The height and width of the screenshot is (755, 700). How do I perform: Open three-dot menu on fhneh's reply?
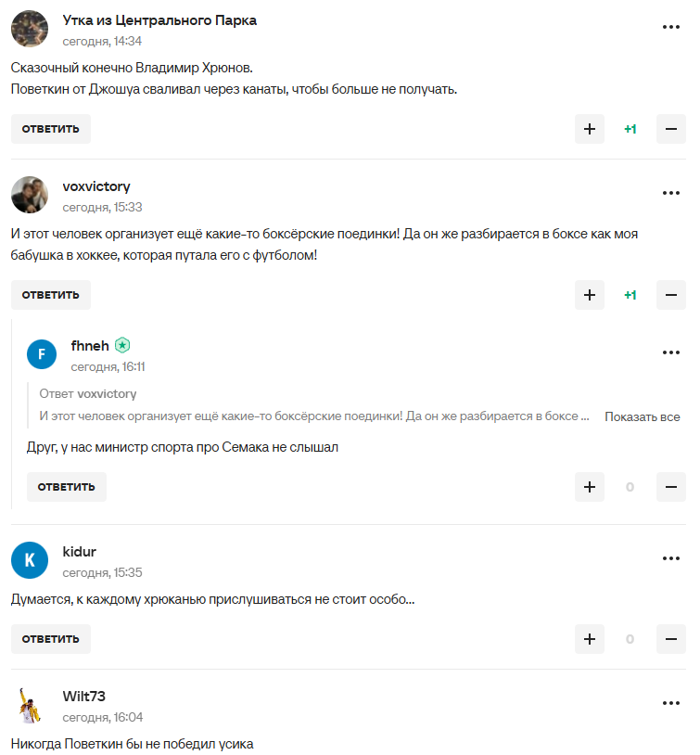click(x=671, y=352)
